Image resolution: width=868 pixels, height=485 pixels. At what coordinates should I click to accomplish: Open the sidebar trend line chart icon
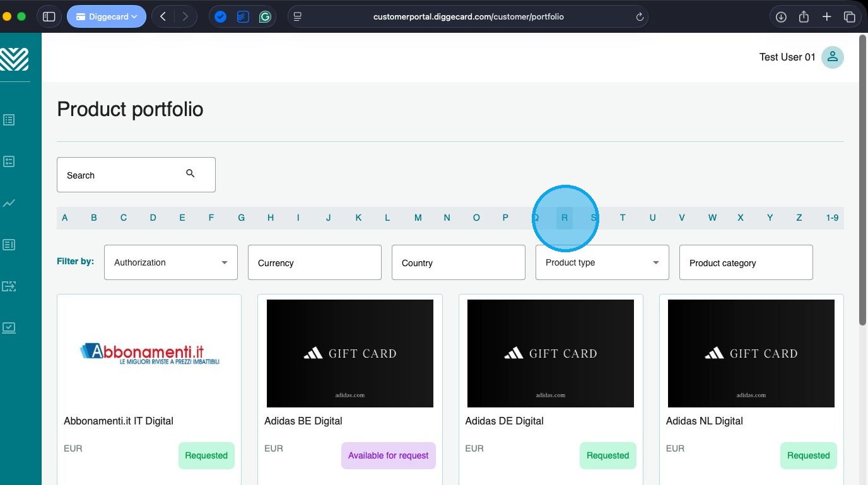(9, 203)
